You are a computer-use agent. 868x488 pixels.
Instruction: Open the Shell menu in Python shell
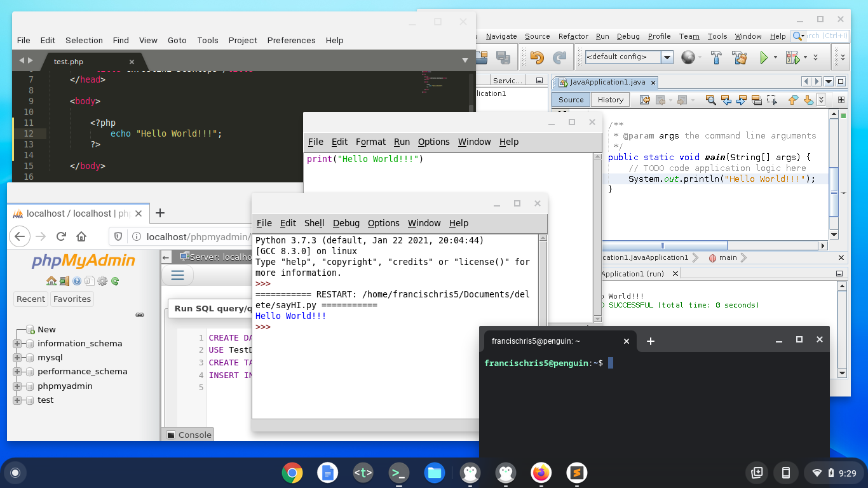coord(314,223)
